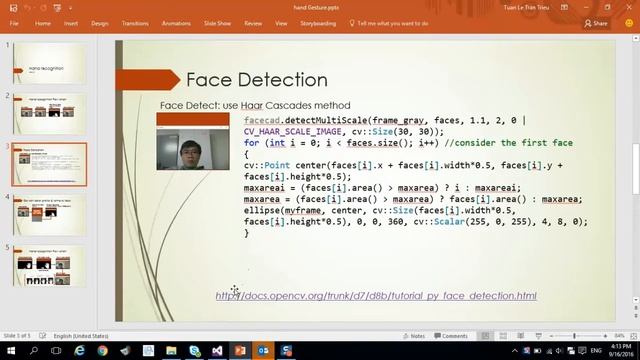Click fit slide to window icon
This screenshot has height=360, width=640.
click(633, 336)
